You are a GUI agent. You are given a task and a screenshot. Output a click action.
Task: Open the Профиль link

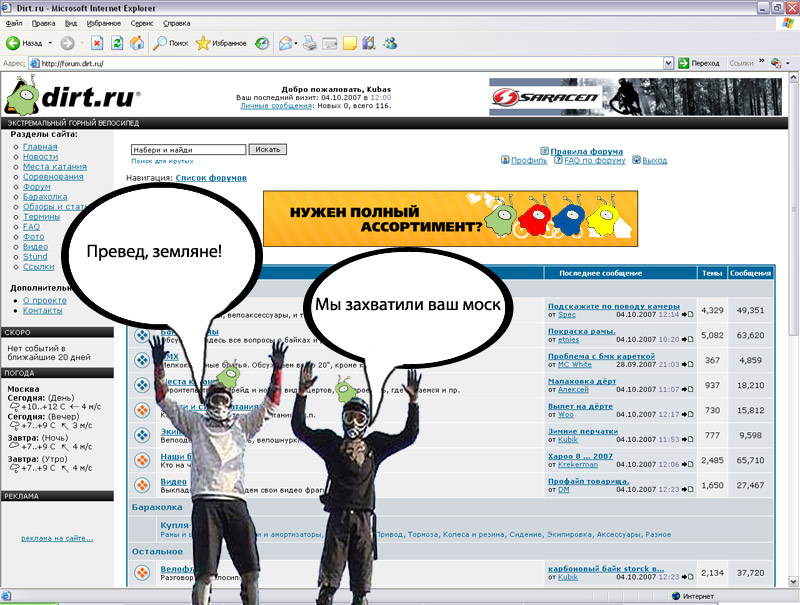click(529, 160)
